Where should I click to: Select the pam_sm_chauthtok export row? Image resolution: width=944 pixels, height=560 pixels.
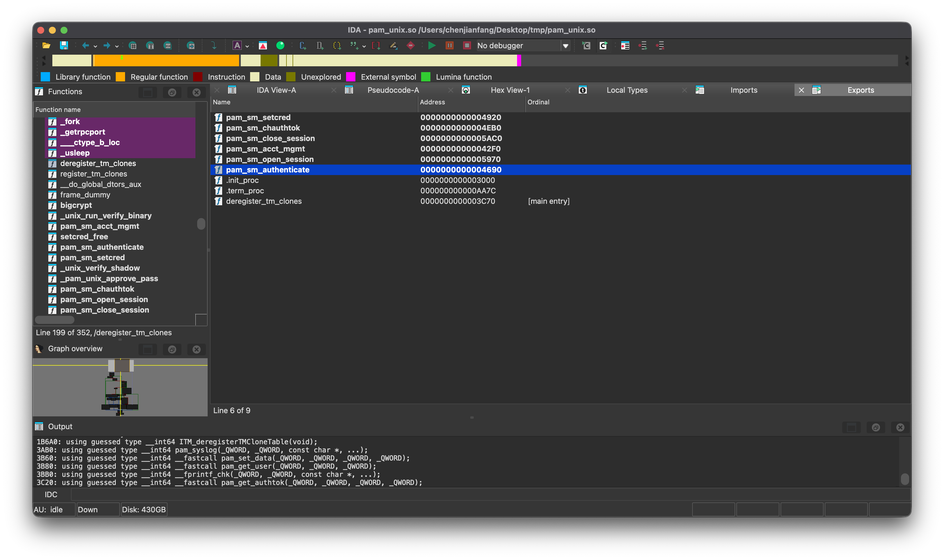[560, 128]
